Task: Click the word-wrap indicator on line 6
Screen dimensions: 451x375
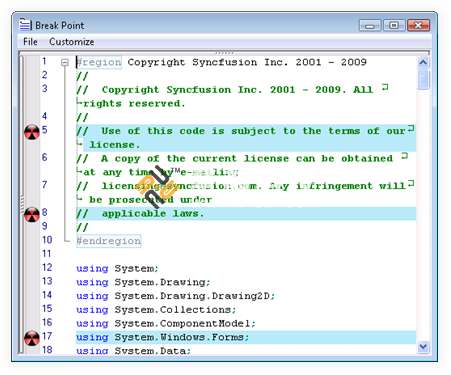Action: 404,156
